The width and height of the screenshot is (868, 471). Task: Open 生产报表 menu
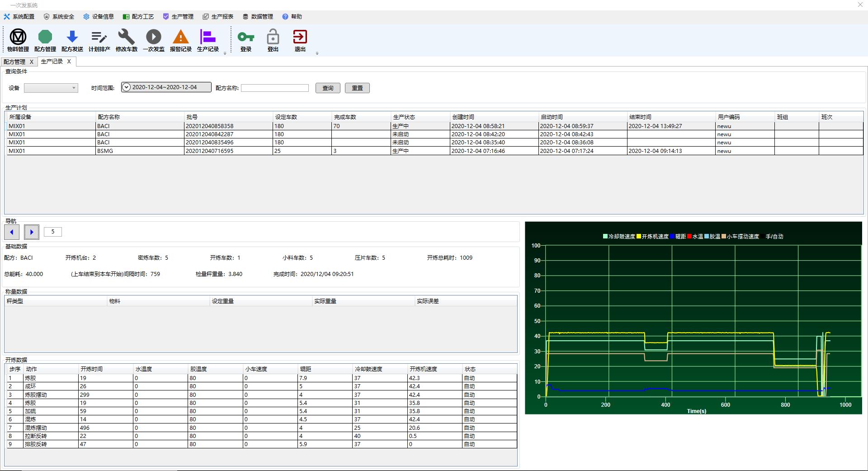click(x=218, y=17)
